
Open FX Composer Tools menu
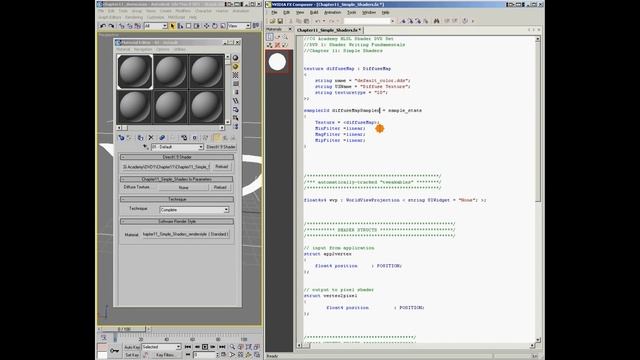click(351, 13)
